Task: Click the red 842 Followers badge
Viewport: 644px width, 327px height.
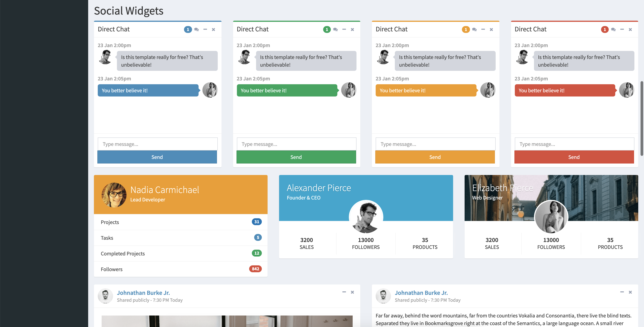Action: click(x=255, y=269)
